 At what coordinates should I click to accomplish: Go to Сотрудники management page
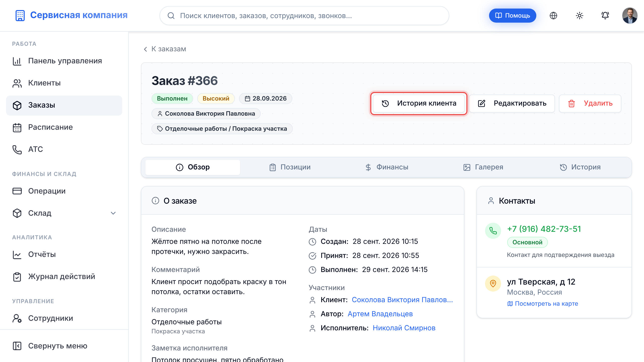point(64,318)
